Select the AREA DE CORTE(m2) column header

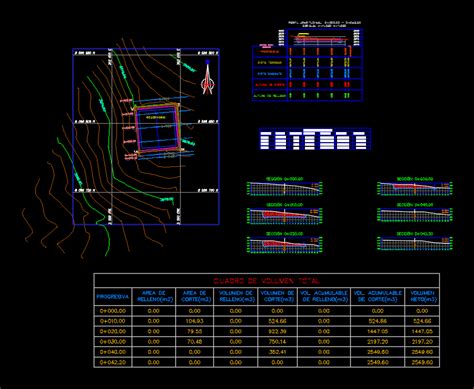click(x=195, y=296)
